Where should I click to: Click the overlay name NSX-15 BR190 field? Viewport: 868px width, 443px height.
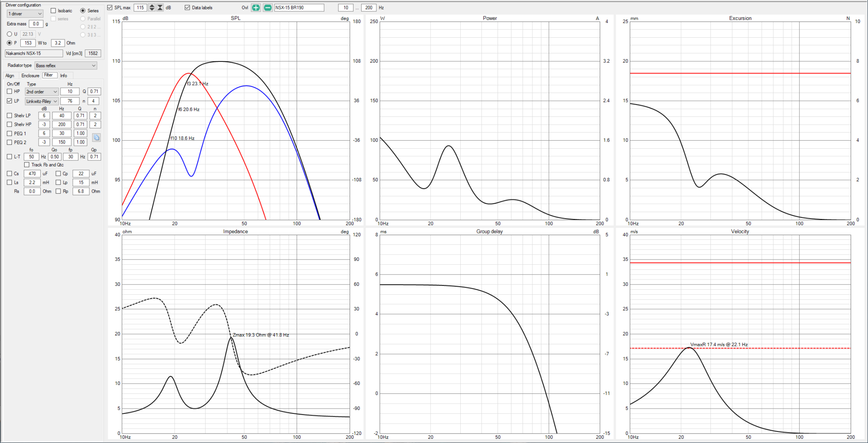[x=299, y=8]
